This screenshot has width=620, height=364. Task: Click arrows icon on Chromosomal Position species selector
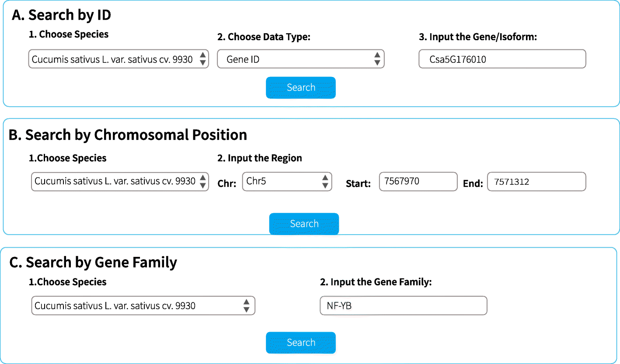[202, 181]
